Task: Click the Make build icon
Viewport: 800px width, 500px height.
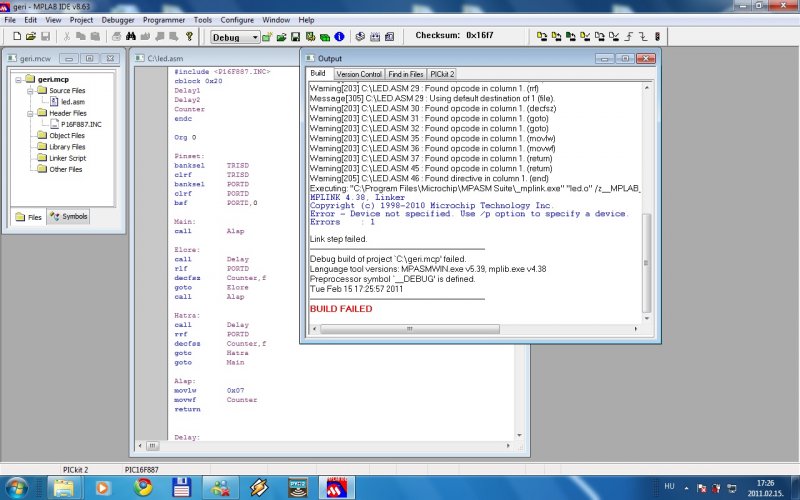Action: tap(360, 37)
